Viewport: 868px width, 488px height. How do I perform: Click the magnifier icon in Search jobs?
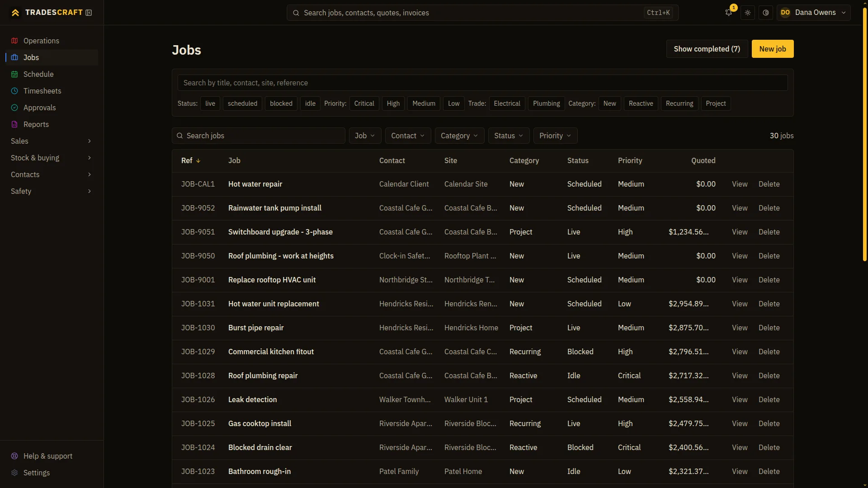(180, 136)
